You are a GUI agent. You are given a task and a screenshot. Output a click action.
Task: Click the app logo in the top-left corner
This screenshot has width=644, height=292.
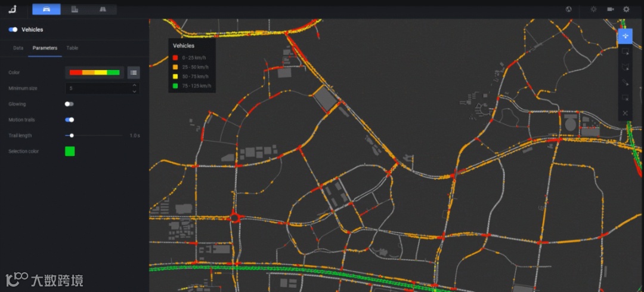pos(13,9)
